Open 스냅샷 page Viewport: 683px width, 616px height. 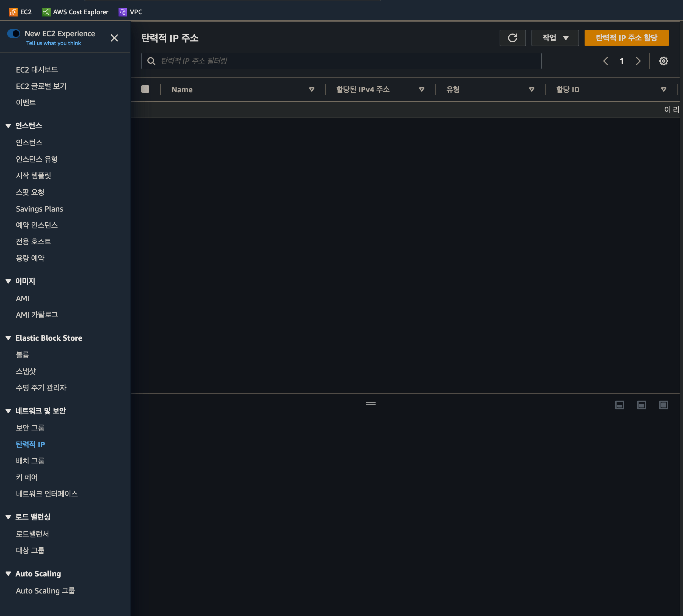[x=26, y=371]
